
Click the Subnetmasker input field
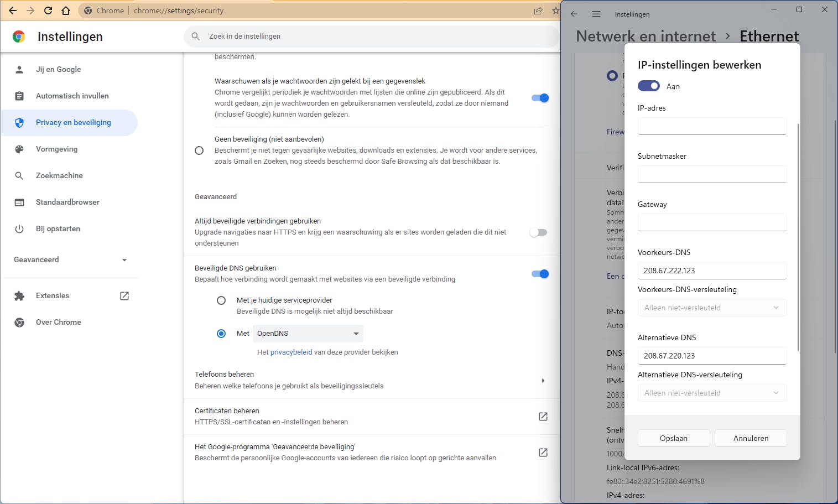point(712,174)
